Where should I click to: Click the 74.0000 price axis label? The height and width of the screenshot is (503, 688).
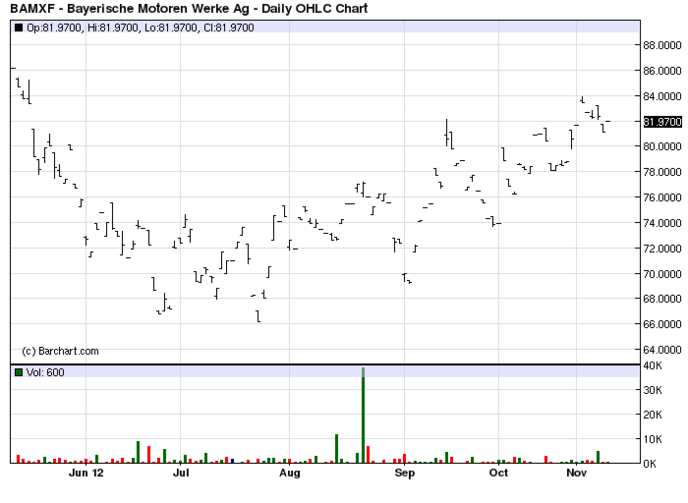[x=662, y=223]
